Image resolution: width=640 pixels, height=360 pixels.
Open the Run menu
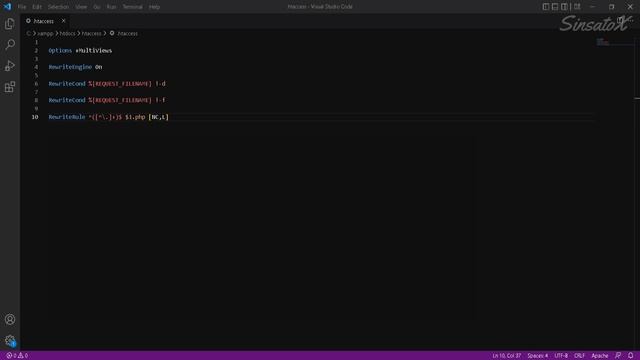[x=111, y=7]
